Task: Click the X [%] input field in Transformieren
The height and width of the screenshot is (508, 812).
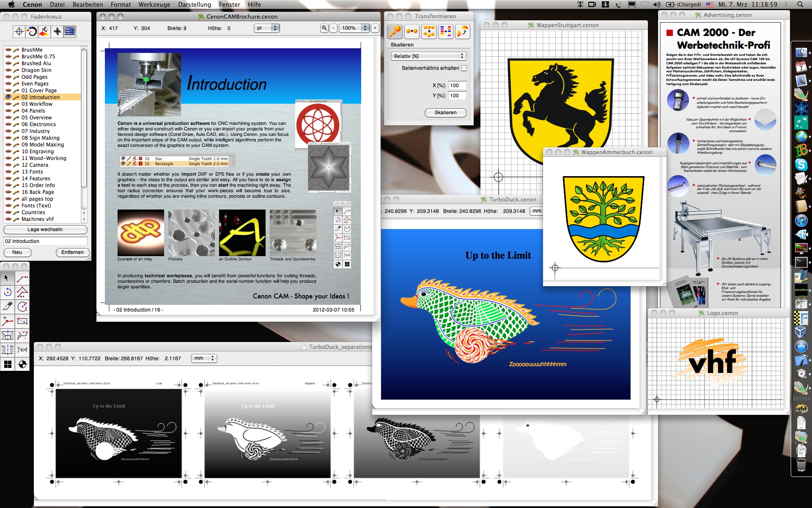Action: (457, 86)
